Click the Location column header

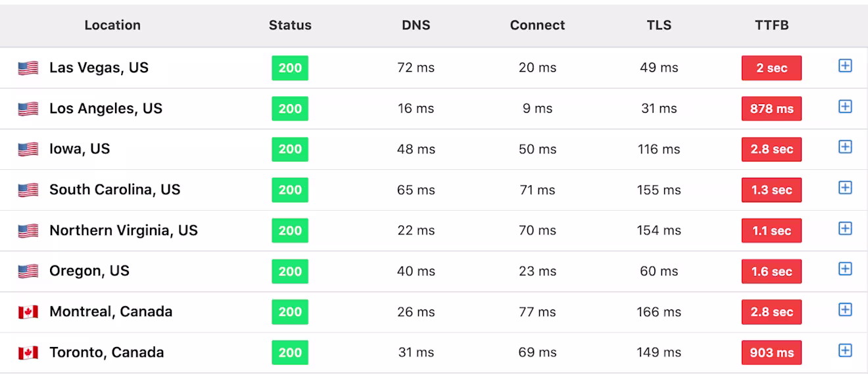coord(112,25)
